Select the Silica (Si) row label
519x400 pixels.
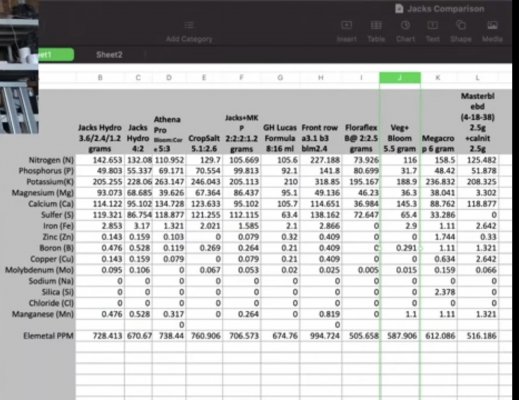coord(58,292)
